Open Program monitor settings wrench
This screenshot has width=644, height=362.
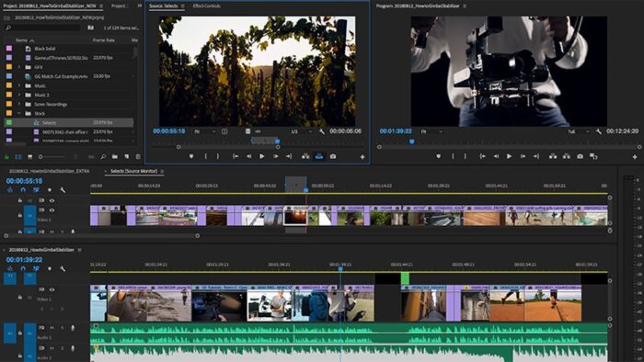599,131
